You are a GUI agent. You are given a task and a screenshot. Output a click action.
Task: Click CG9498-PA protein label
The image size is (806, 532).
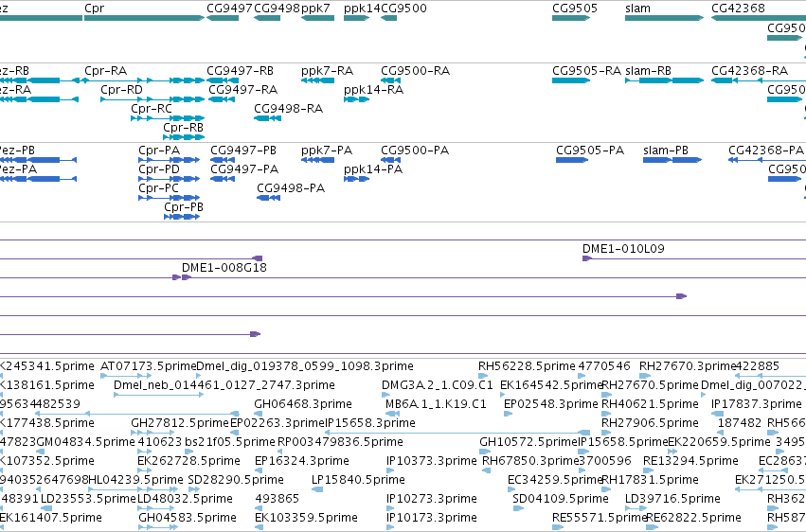291,188
